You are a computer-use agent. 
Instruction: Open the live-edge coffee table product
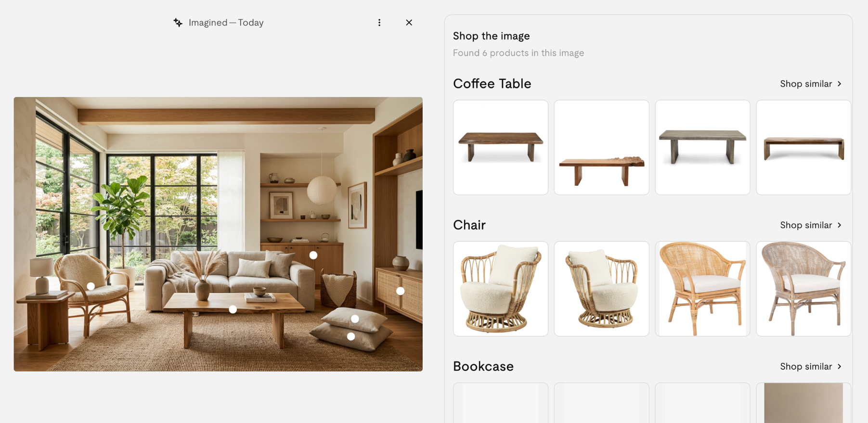pyautogui.click(x=602, y=147)
